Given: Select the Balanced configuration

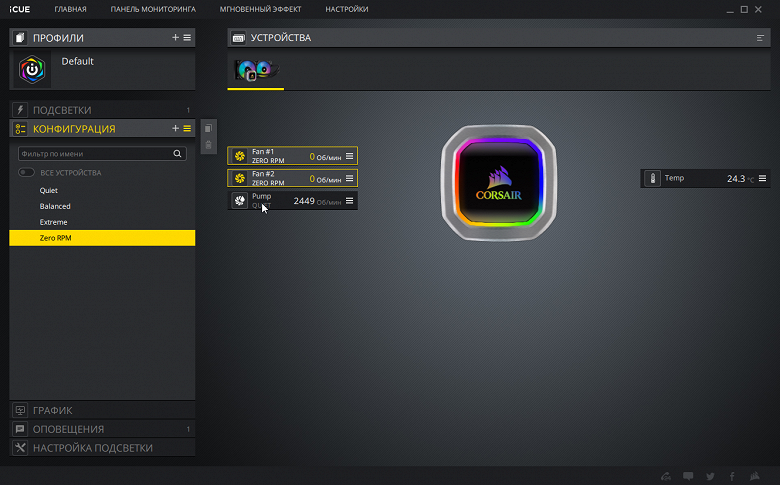Looking at the screenshot, I should (x=102, y=206).
